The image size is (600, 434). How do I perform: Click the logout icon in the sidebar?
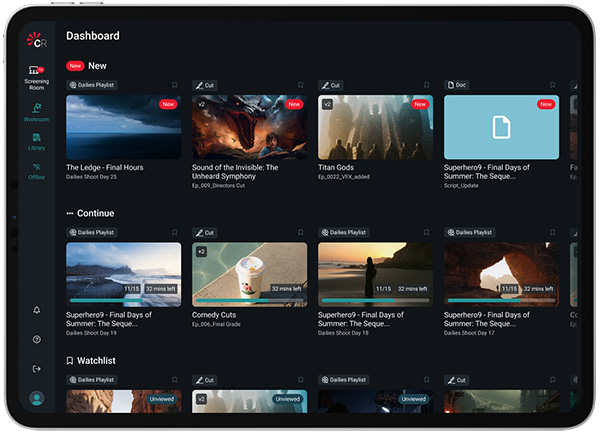(x=37, y=369)
